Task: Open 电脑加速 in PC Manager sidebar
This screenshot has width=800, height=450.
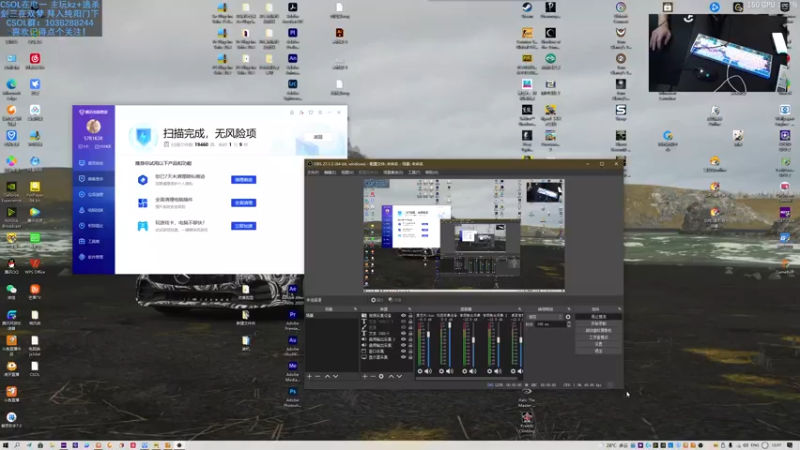Action: click(x=93, y=210)
